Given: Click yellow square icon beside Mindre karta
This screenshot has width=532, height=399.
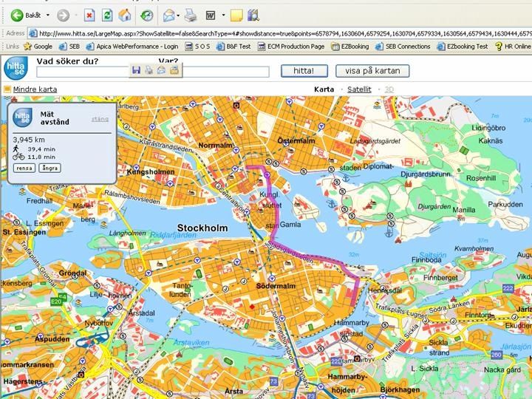Looking at the screenshot, I should pyautogui.click(x=7, y=89).
